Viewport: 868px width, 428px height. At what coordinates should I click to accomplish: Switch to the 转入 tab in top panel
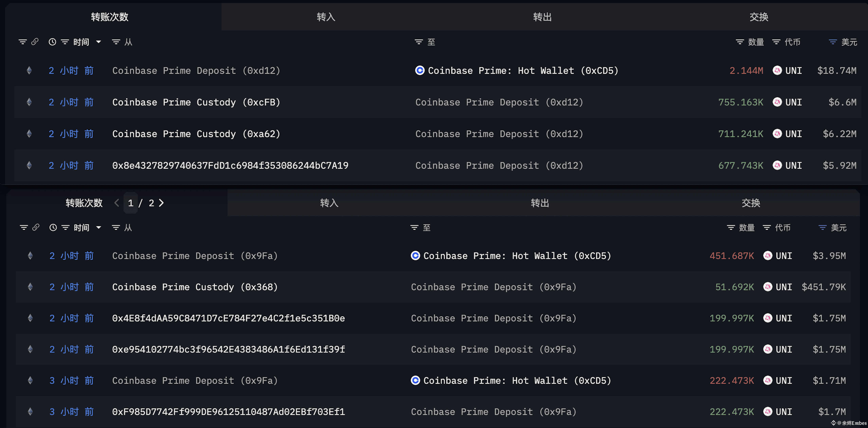(326, 17)
